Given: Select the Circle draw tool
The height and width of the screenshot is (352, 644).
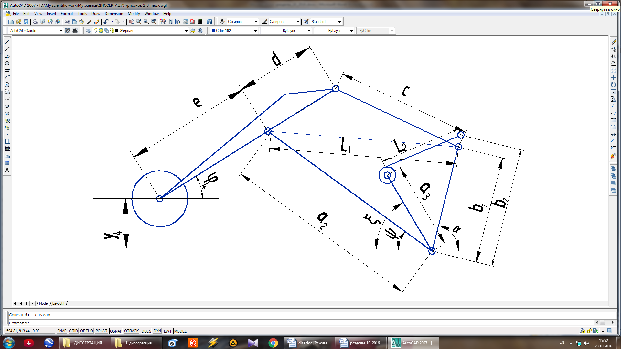Looking at the screenshot, I should click(x=7, y=85).
